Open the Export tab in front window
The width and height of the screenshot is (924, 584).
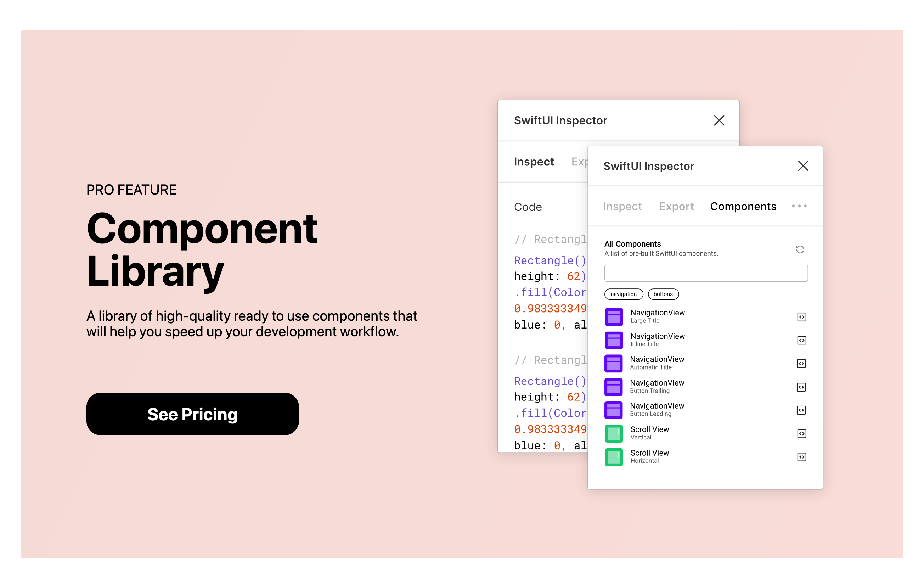(x=676, y=207)
